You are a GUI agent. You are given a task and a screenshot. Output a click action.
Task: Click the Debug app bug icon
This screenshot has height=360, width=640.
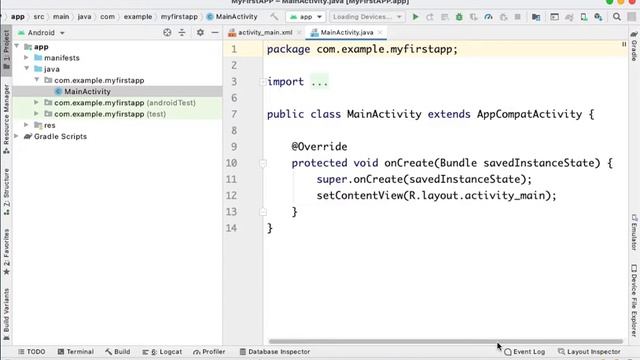(x=459, y=17)
